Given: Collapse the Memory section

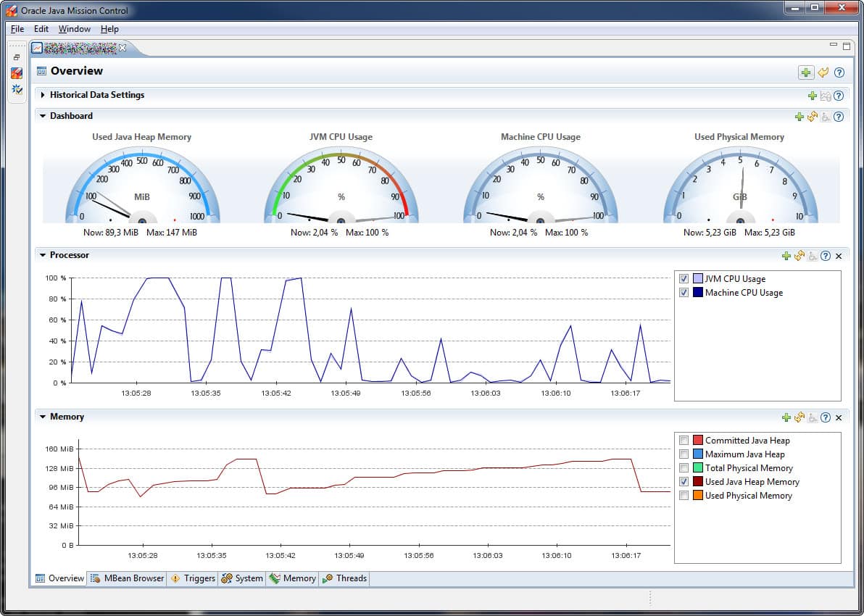Looking at the screenshot, I should point(43,417).
